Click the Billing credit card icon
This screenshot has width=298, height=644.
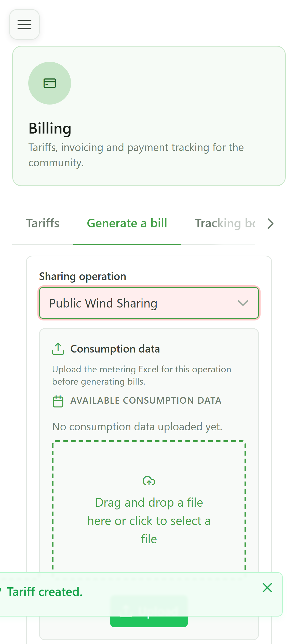point(50,83)
